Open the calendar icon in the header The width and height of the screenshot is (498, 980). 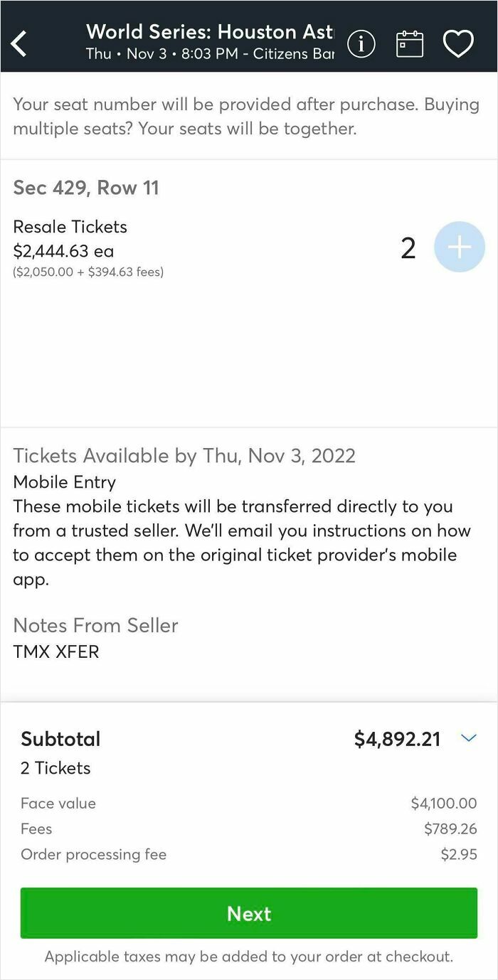(x=410, y=43)
